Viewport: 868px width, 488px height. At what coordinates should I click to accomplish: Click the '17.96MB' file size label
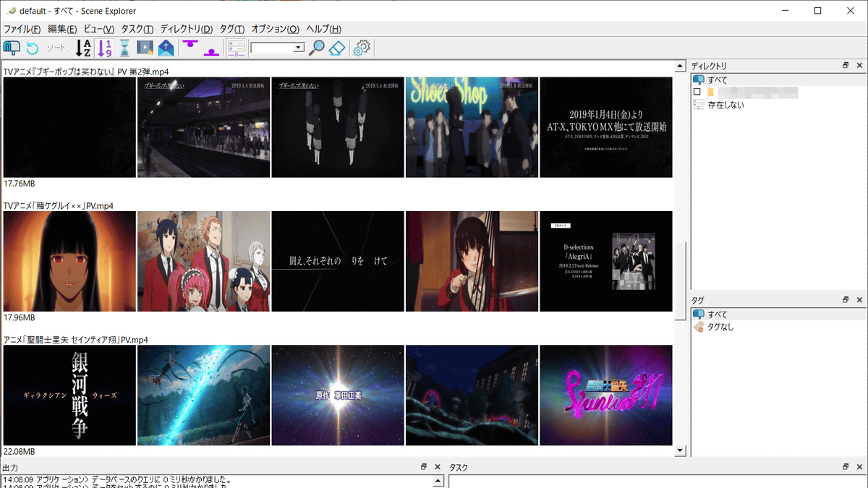coord(19,317)
